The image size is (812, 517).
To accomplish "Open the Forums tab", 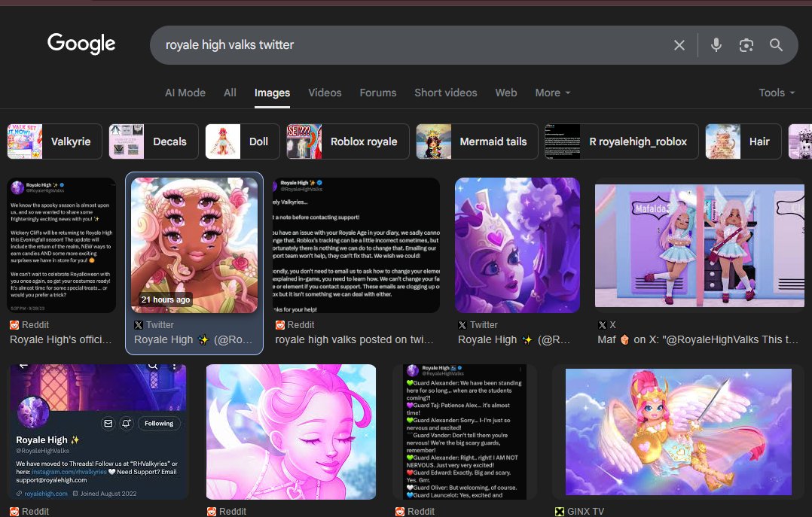I will point(378,93).
